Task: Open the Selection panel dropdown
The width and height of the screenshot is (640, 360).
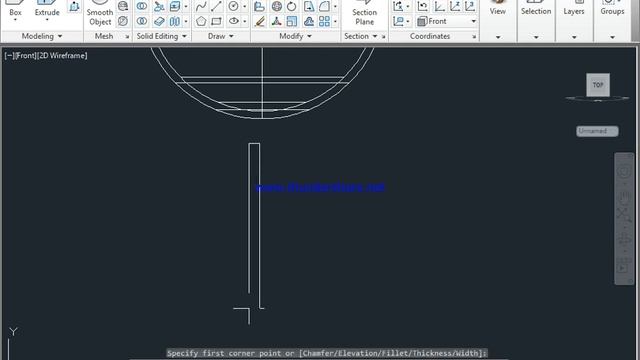Action: [x=536, y=37]
